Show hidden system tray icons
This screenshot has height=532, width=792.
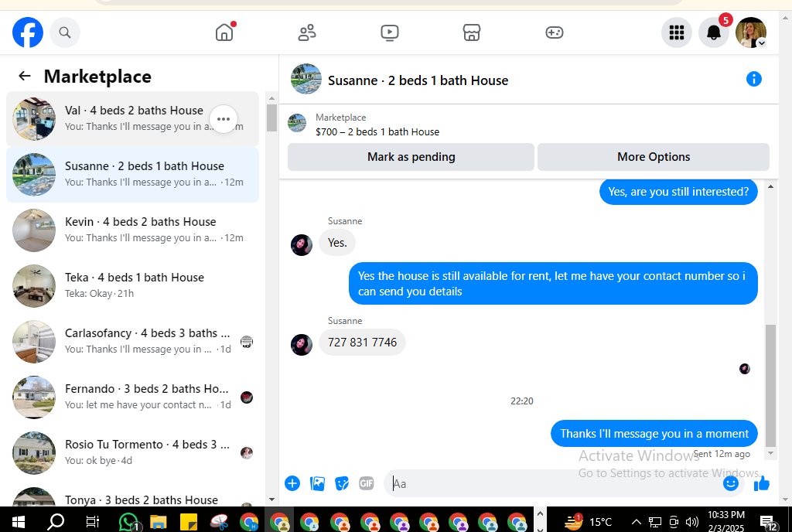click(637, 521)
